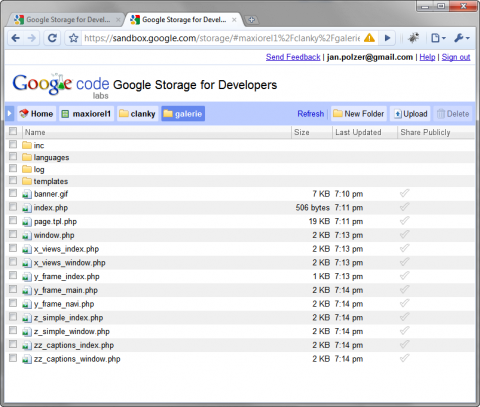The height and width of the screenshot is (407, 480).
Task: Select the x_views_index.php checkbox
Action: 13,248
